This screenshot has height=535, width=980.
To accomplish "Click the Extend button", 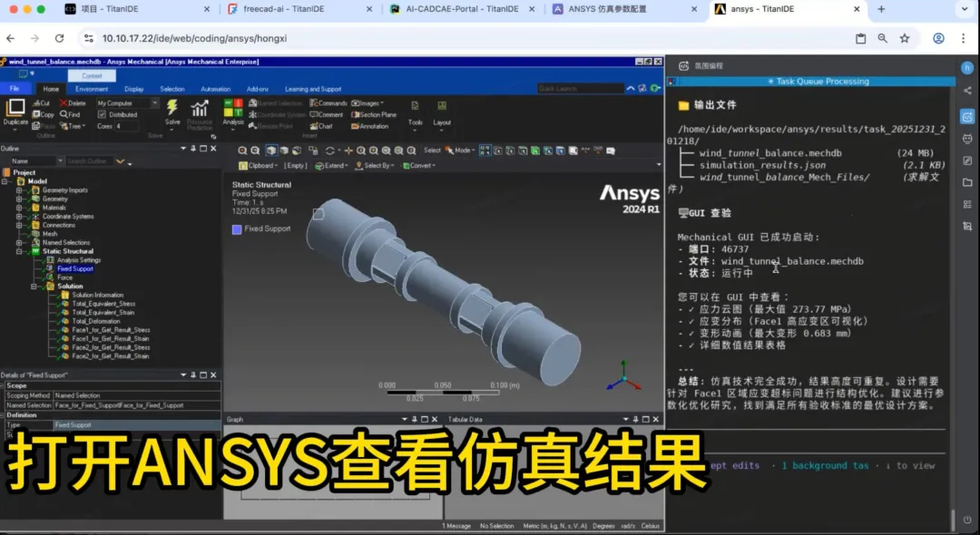I will coord(331,165).
